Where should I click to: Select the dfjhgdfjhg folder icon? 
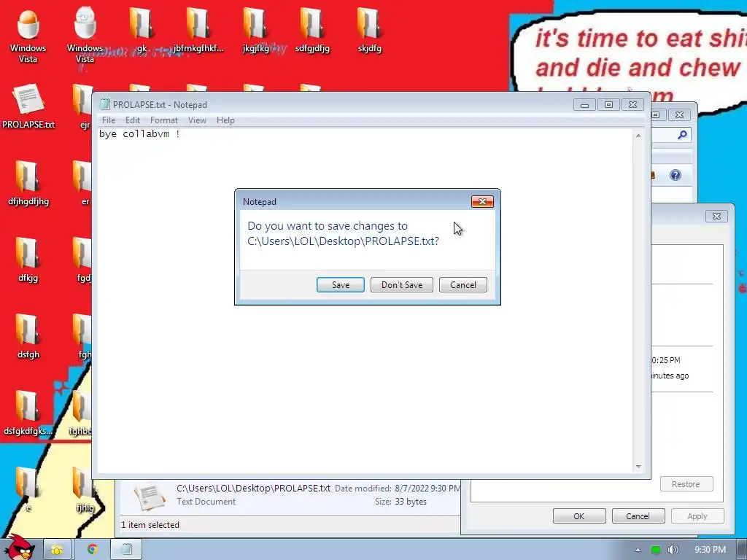point(28,183)
